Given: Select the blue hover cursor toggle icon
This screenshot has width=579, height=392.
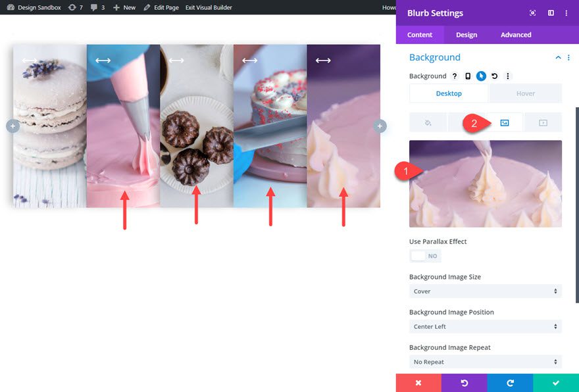Looking at the screenshot, I should pyautogui.click(x=481, y=76).
